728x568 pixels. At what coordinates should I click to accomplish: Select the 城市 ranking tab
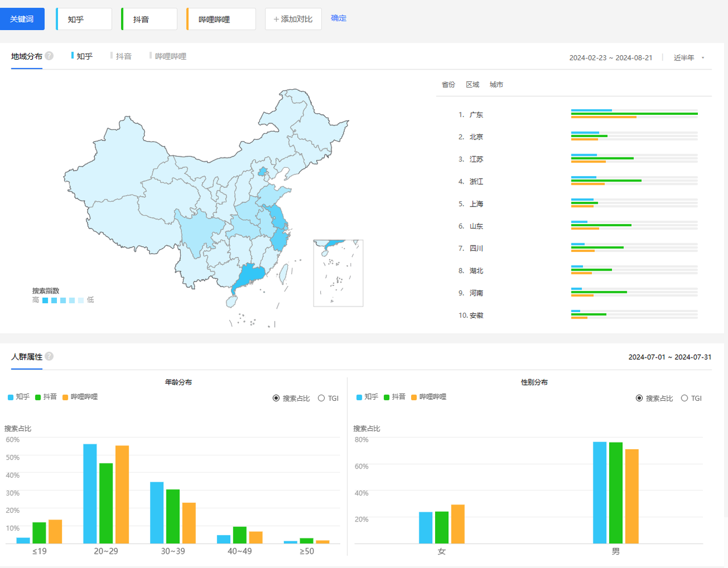[x=496, y=84]
